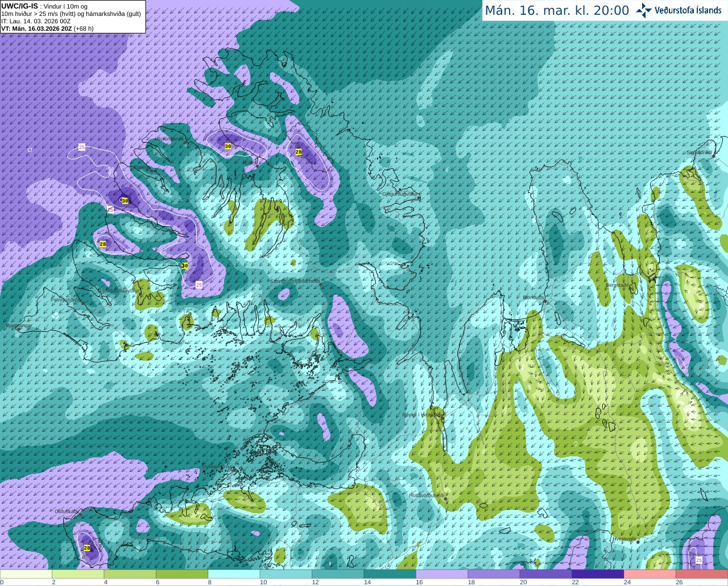This screenshot has width=728, height=586.
Task: Click the Hveravellir station label
Action: click(624, 539)
